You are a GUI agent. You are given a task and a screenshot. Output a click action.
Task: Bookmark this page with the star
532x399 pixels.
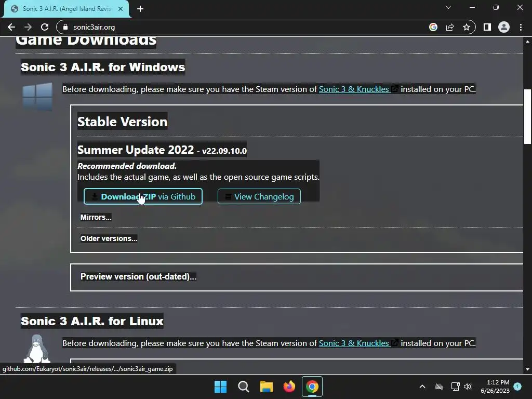(467, 27)
